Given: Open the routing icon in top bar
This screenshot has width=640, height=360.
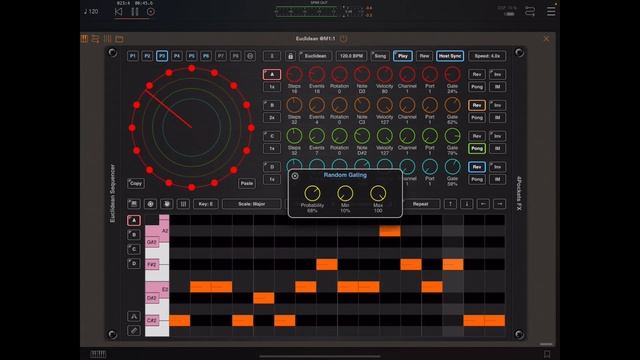Looking at the screenshot, I should point(530,11).
